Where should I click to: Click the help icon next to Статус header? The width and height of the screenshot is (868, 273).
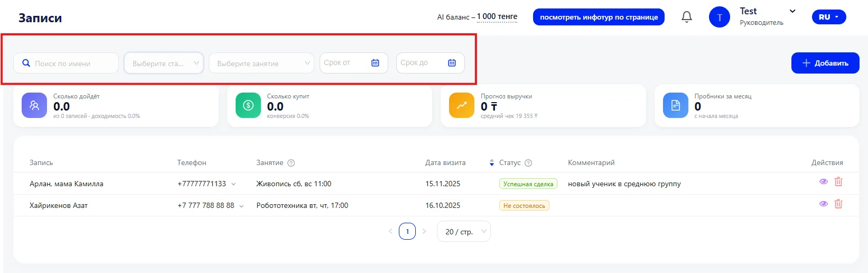pyautogui.click(x=528, y=163)
